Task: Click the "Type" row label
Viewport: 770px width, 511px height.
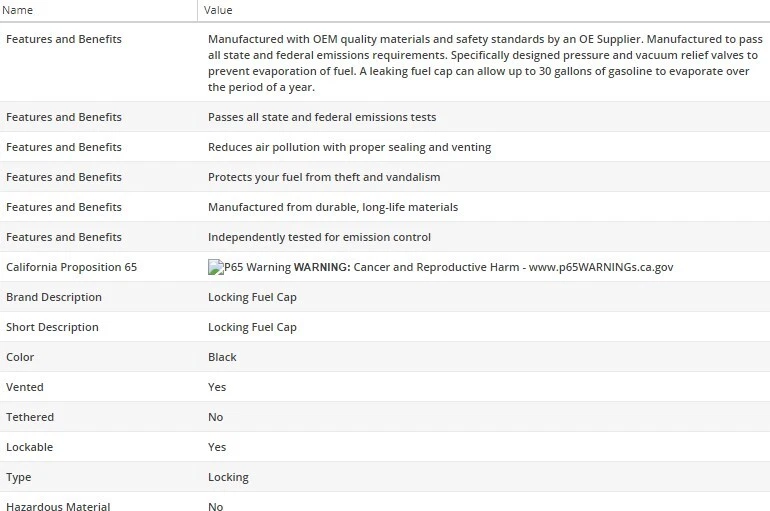Action: (19, 477)
